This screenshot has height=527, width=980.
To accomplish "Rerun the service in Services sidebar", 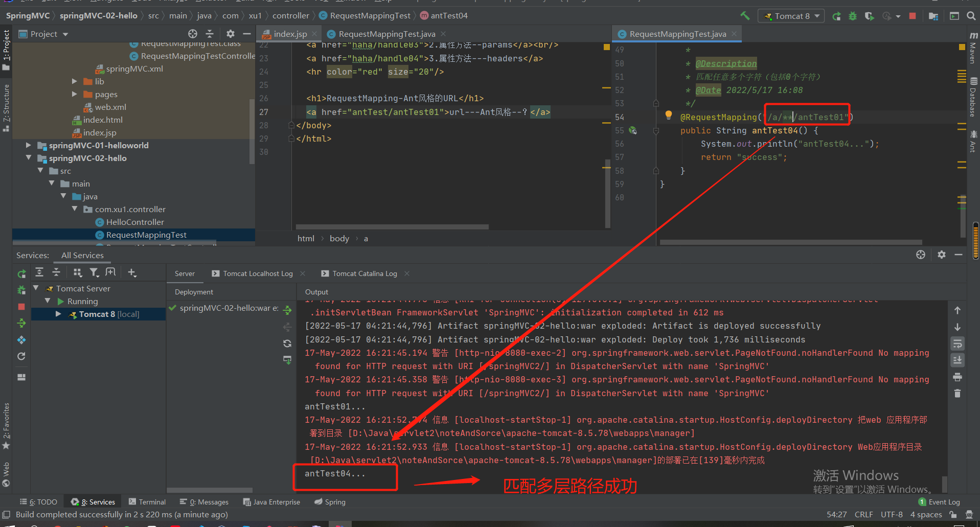I will pyautogui.click(x=21, y=274).
